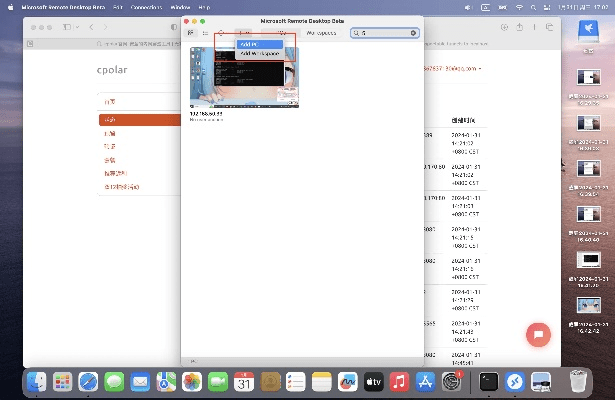
Task: Launch Music app from the Dock
Action: tap(399, 381)
